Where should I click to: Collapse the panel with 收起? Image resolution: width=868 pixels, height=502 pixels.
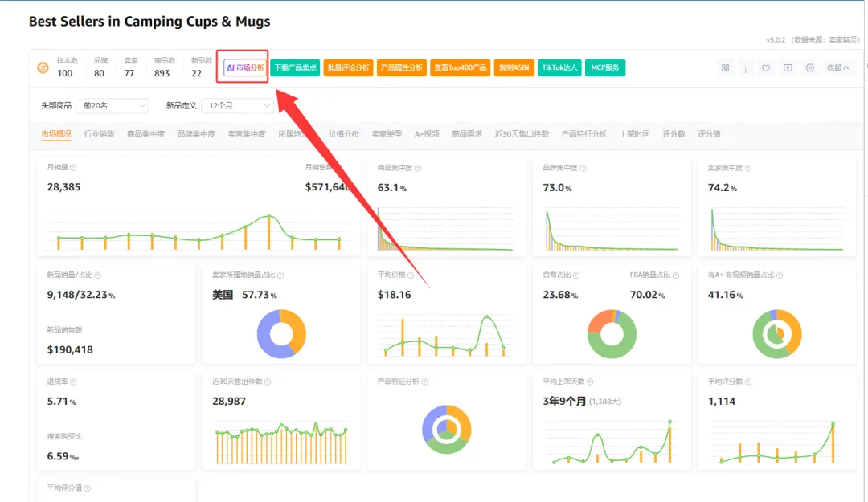click(x=837, y=67)
